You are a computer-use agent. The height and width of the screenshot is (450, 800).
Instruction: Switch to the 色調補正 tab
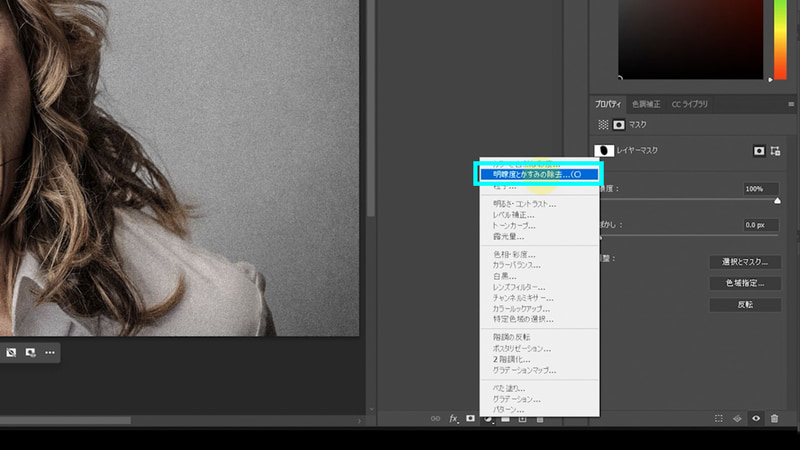coord(646,104)
